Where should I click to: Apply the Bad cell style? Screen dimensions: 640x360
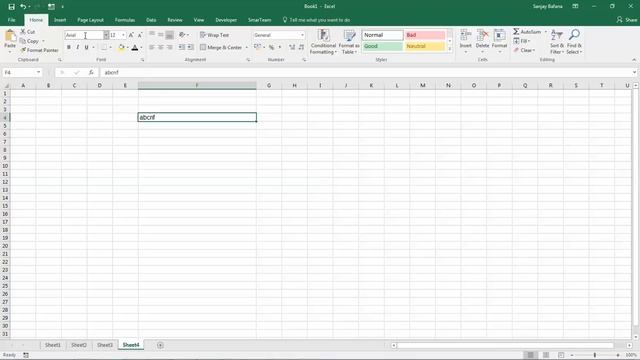tap(425, 35)
